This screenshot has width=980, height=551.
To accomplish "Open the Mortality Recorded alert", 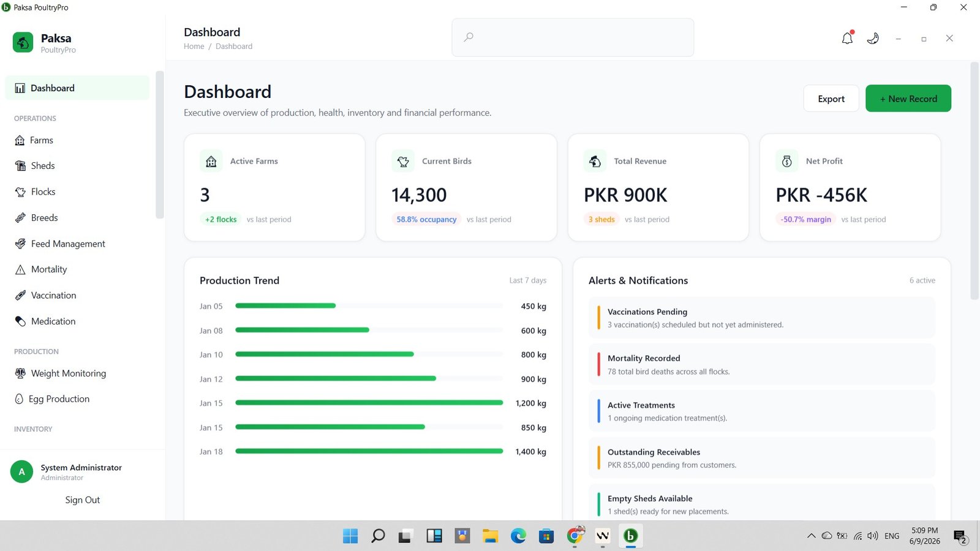I will [x=762, y=364].
